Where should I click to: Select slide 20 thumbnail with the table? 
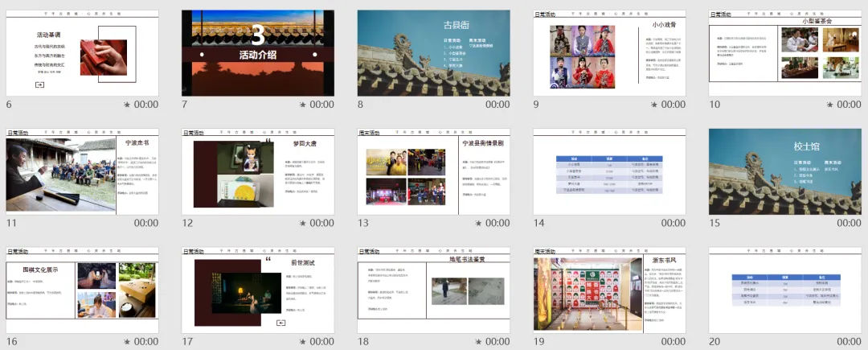[x=785, y=290]
